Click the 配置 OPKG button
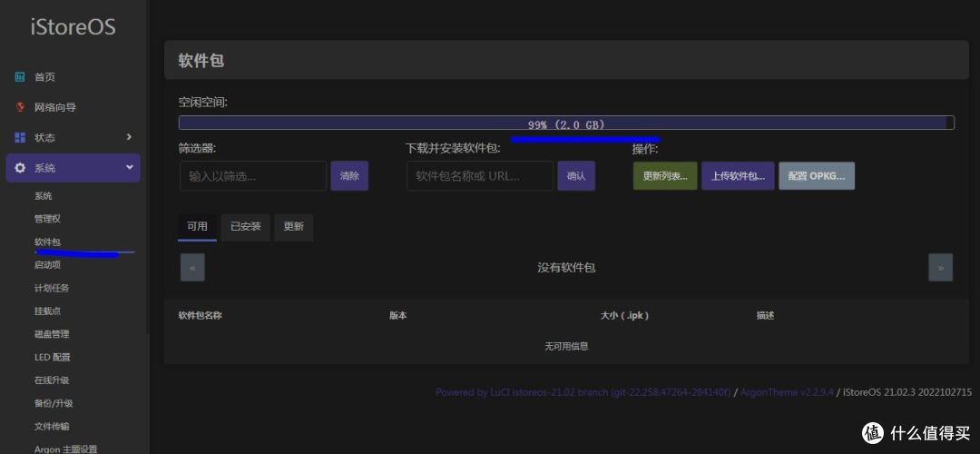This screenshot has width=980, height=454. coord(817,176)
